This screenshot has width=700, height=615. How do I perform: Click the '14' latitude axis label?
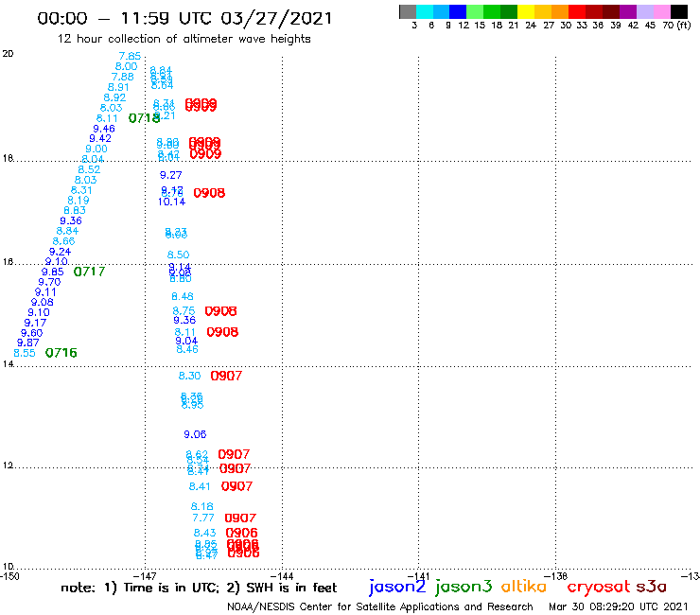8,364
